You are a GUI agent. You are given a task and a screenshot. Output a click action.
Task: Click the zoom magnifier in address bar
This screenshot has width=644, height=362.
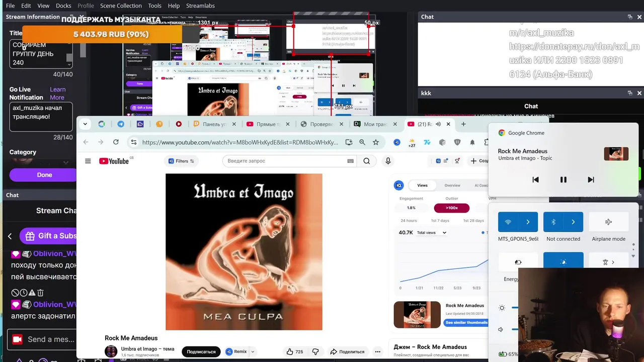click(362, 142)
